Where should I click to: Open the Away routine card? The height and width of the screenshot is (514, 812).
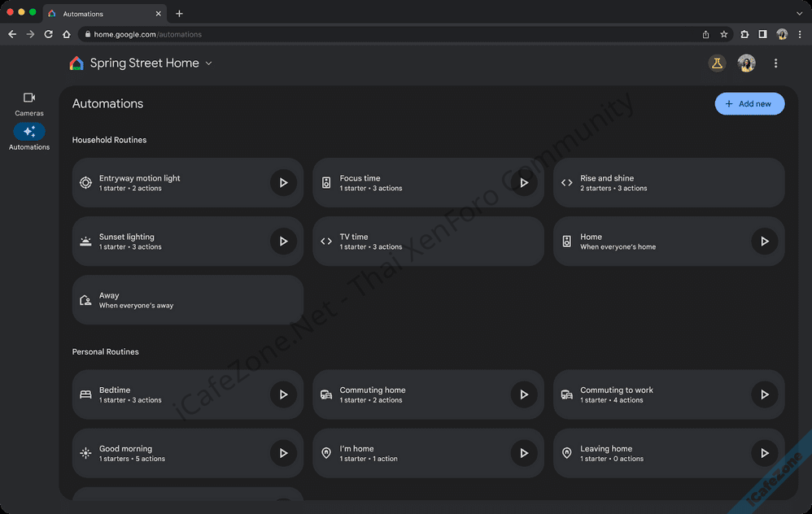coord(187,300)
